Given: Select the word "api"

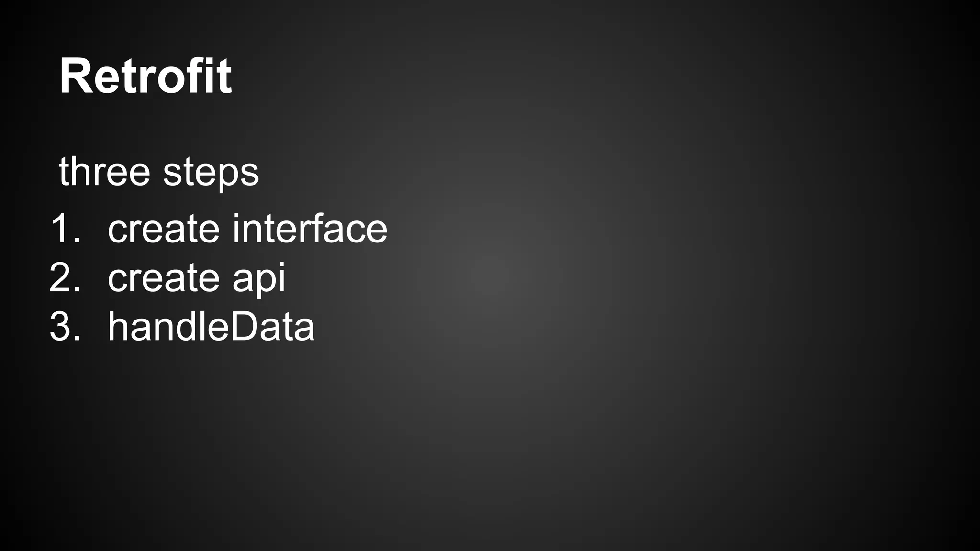Looking at the screenshot, I should pyautogui.click(x=258, y=279).
